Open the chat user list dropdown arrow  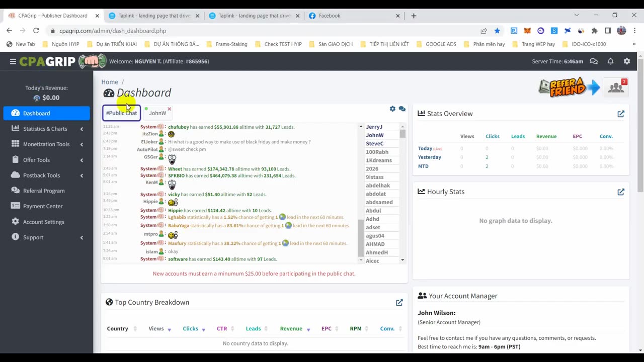403,260
